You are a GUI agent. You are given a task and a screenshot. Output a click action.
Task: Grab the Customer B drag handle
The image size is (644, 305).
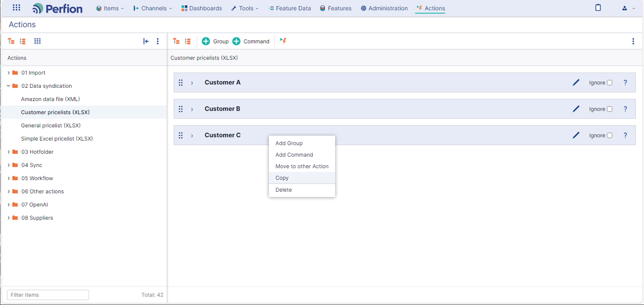tap(181, 109)
